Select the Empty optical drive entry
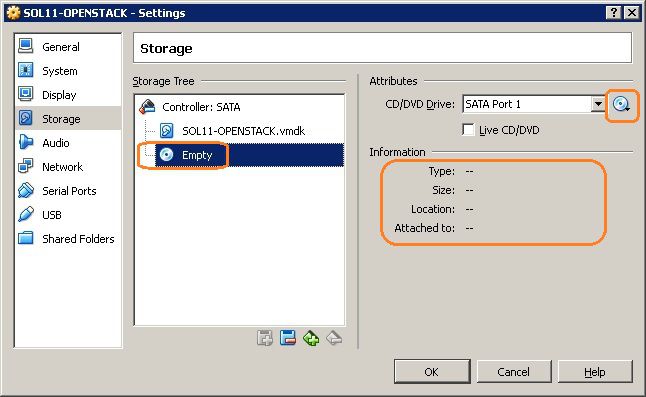Viewport: 646px width, 397px height. [x=249, y=155]
